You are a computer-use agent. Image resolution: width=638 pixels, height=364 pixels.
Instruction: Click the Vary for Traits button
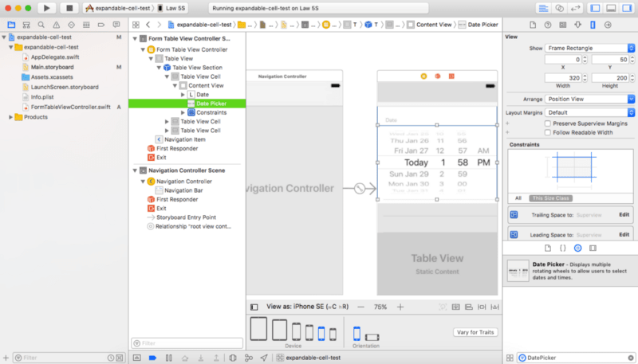[474, 332]
